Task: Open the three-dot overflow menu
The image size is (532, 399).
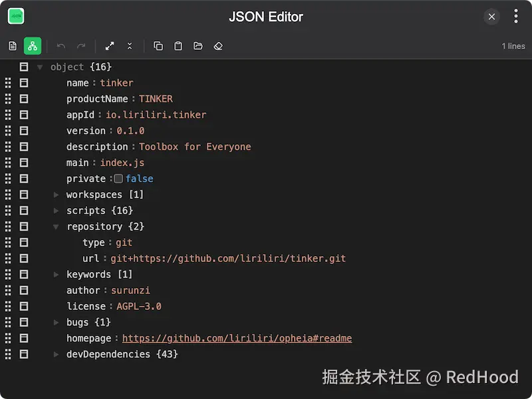Action: (516, 16)
